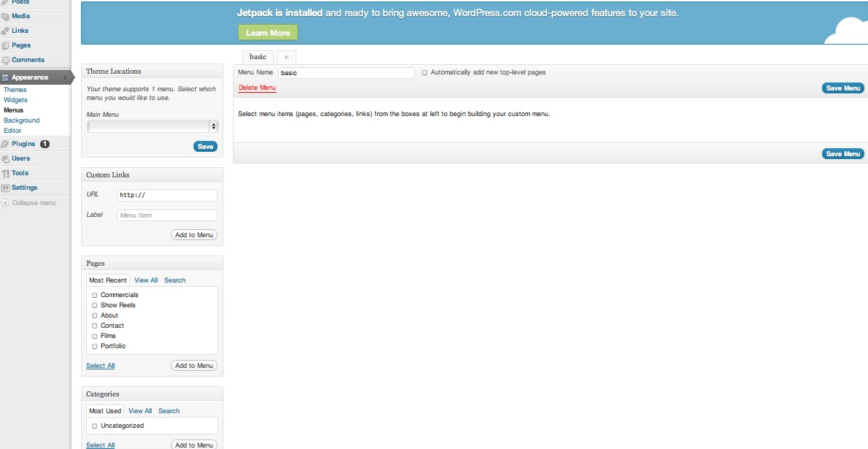Check the Films page checkbox

(95, 336)
